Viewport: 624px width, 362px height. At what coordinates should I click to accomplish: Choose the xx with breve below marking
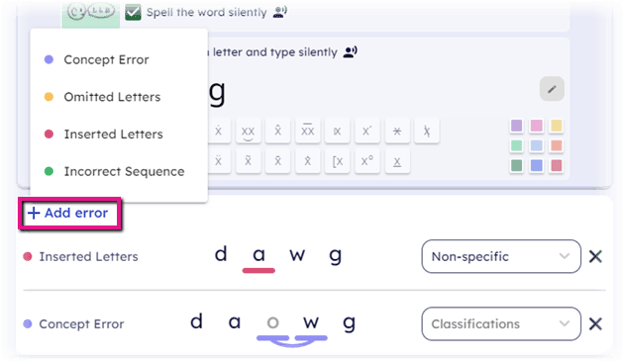click(248, 131)
